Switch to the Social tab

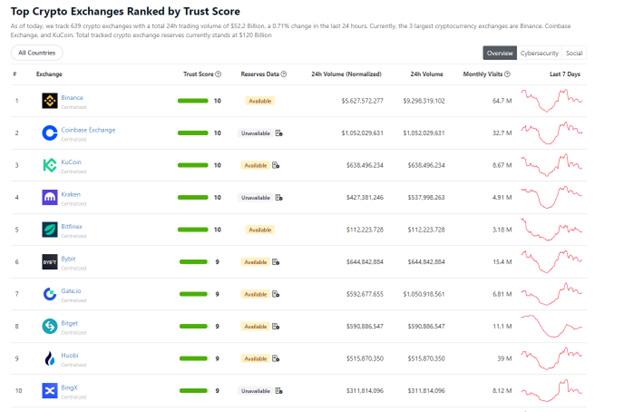pyautogui.click(x=574, y=53)
